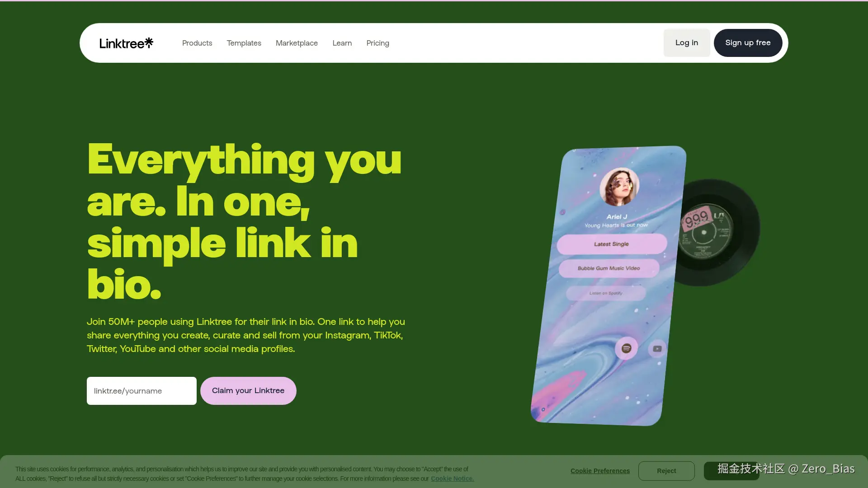The width and height of the screenshot is (868, 488).
Task: Click the Spotify icon on the phone mockup
Action: pos(626,348)
